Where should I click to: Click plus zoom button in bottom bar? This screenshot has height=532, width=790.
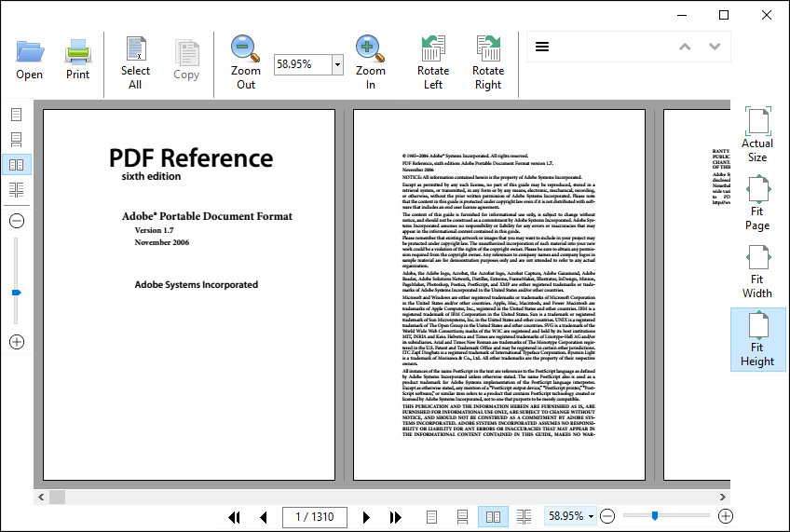[726, 516]
